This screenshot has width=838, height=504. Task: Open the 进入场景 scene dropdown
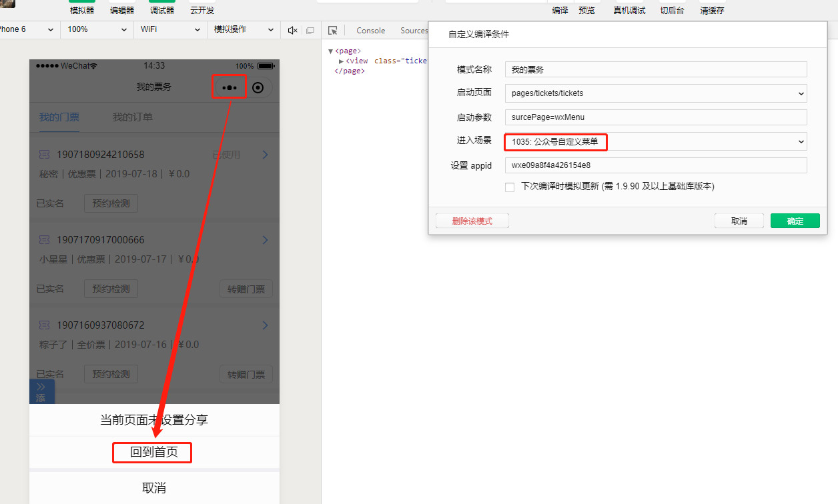(656, 141)
